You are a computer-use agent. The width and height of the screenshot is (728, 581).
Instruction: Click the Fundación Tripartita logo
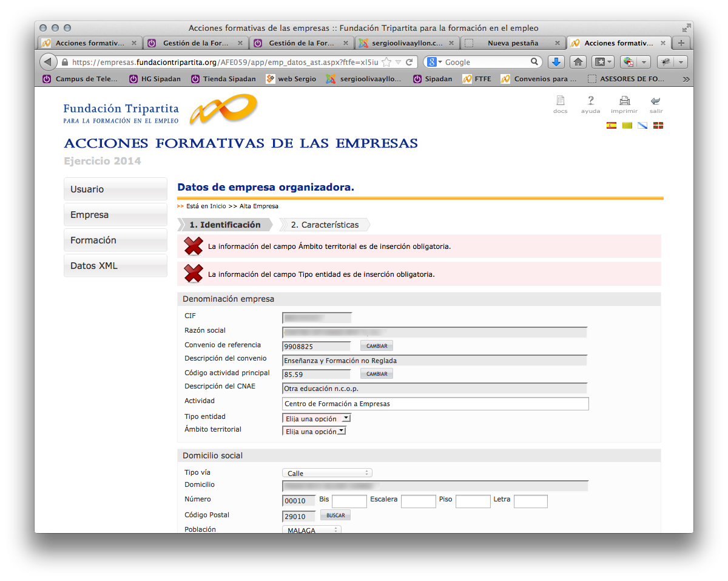pyautogui.click(x=160, y=110)
